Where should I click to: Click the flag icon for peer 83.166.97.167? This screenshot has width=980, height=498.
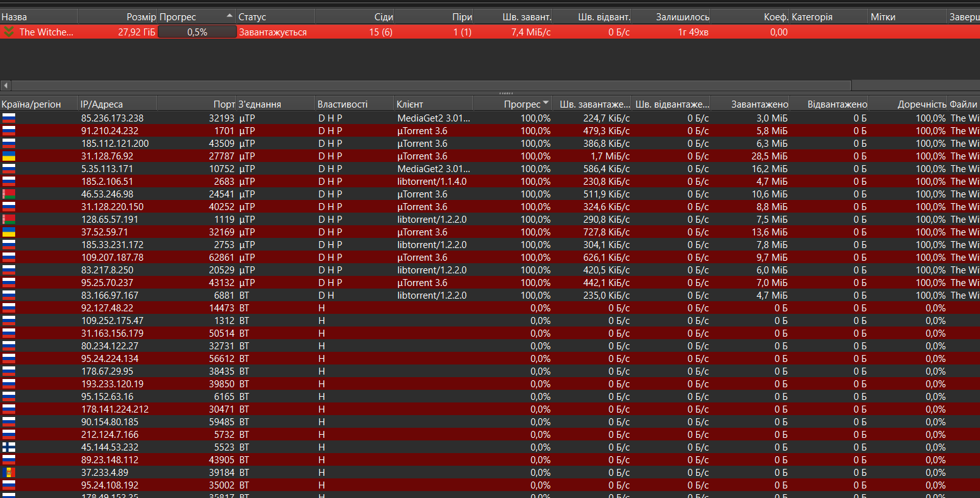pos(9,295)
